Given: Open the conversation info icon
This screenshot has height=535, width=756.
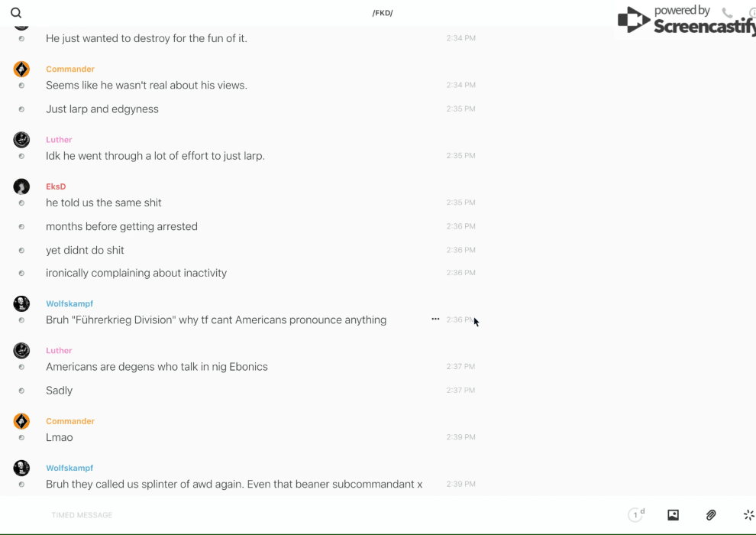Looking at the screenshot, I should pyautogui.click(x=752, y=12).
